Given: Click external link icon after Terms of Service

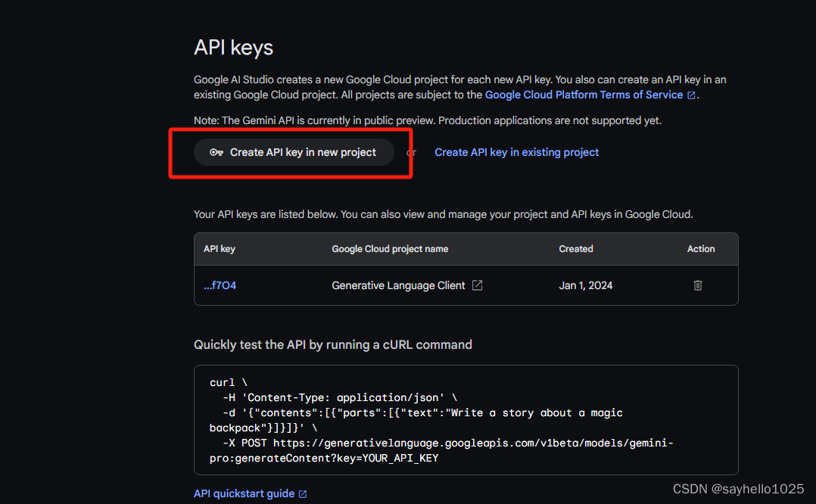Looking at the screenshot, I should click(691, 95).
